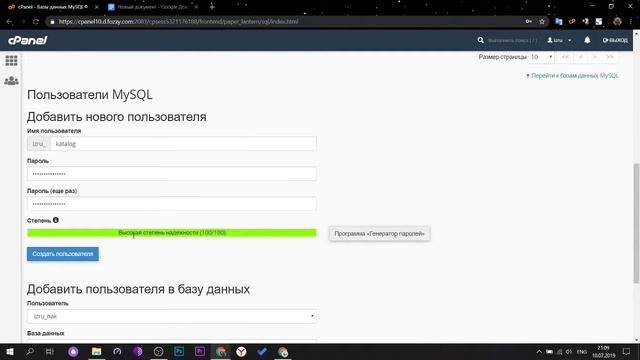This screenshot has width=640, height=360.
Task: Go to first page with << button
Action: click(565, 57)
